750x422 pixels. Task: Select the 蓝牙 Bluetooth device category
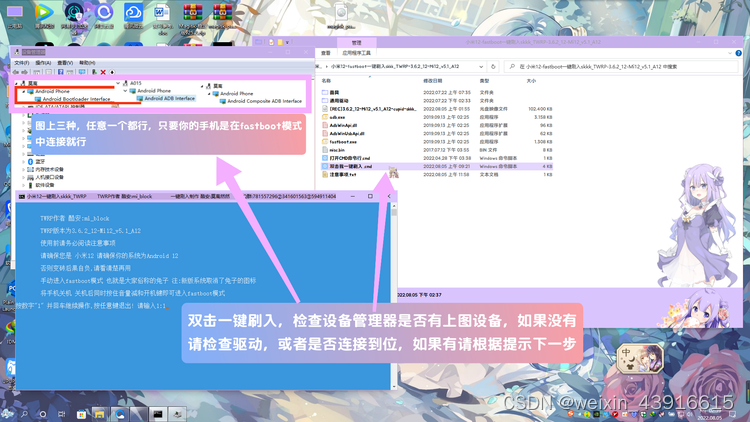pos(40,162)
